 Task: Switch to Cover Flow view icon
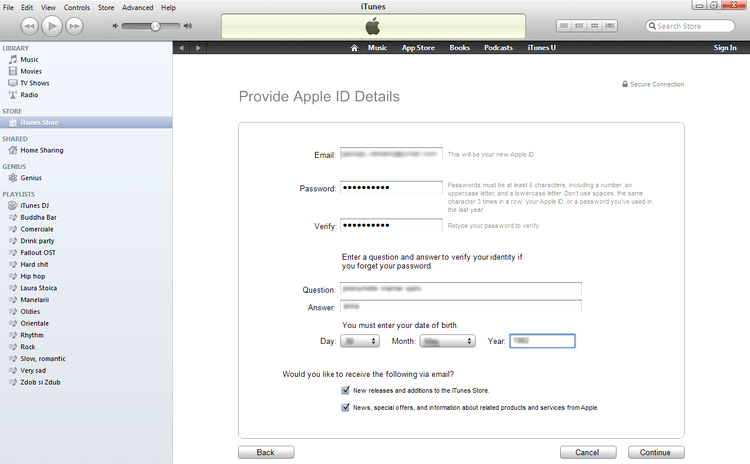(609, 26)
